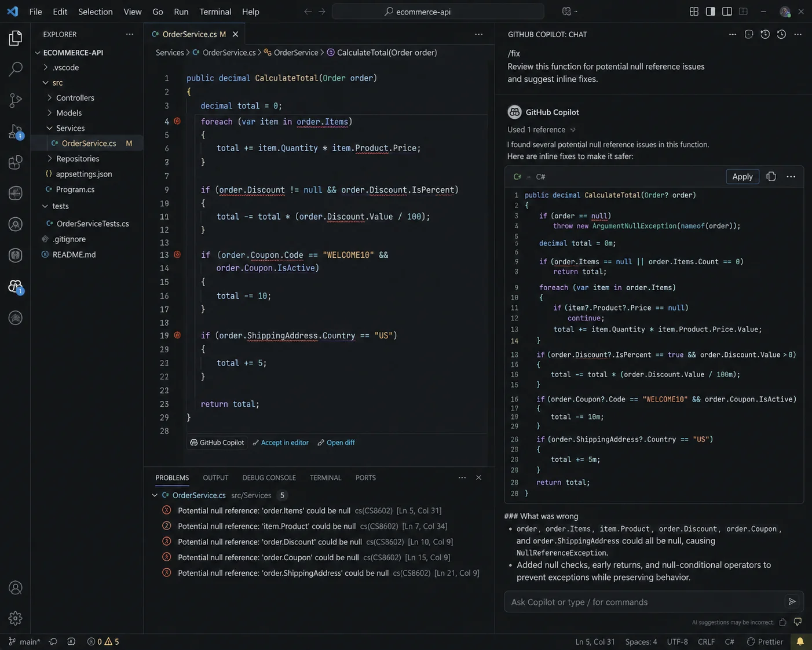Toggle the breakpoint on line 19
The width and height of the screenshot is (812, 650).
(177, 335)
